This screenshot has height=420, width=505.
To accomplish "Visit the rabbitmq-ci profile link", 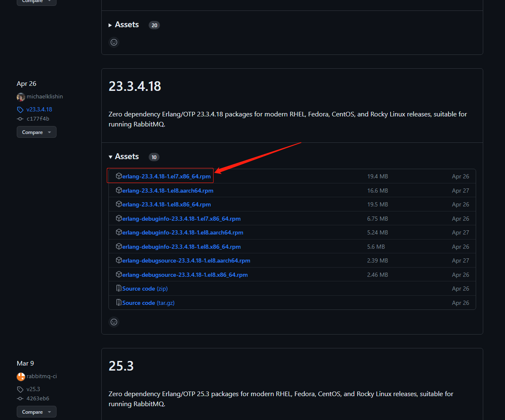I will pyautogui.click(x=41, y=376).
